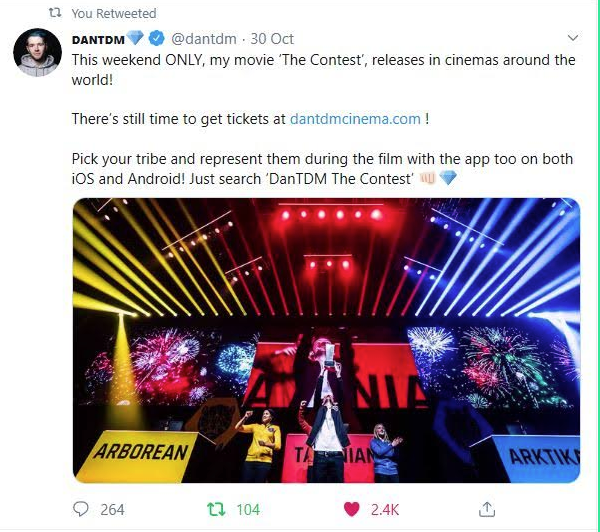Click the reply speech bubble icon
The height and width of the screenshot is (532, 600).
click(80, 509)
